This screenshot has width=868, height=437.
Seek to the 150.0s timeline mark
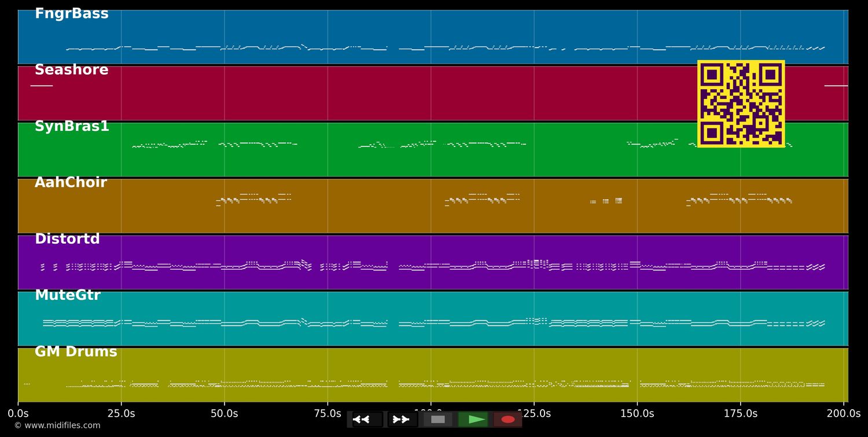[x=637, y=414]
